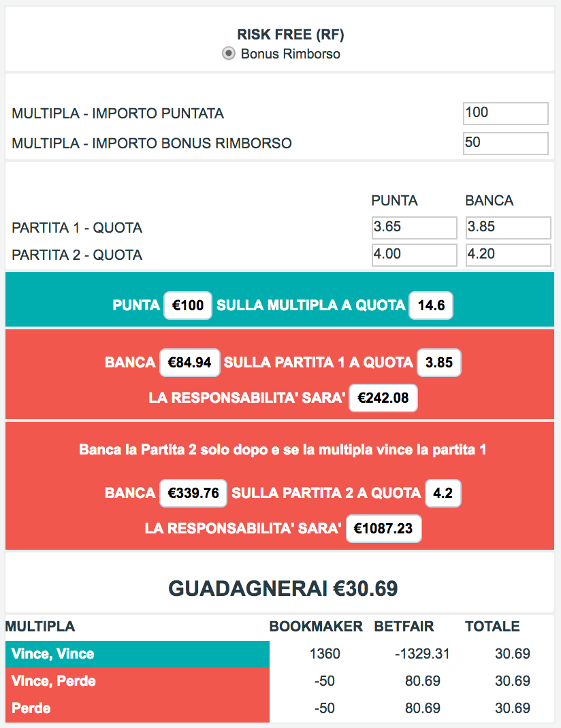Click the Importo Bonus Rimborso input field
The width and height of the screenshot is (561, 728).
(504, 144)
